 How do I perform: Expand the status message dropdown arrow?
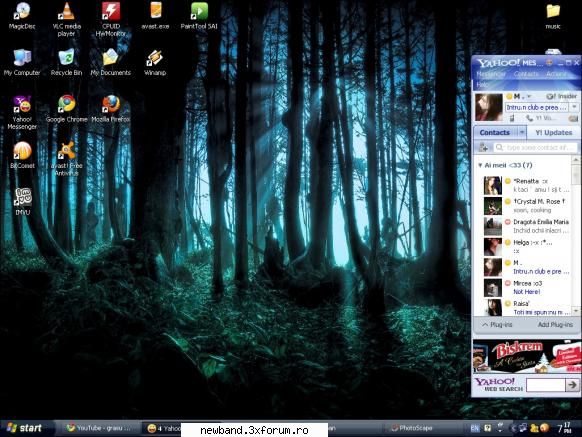click(x=574, y=107)
